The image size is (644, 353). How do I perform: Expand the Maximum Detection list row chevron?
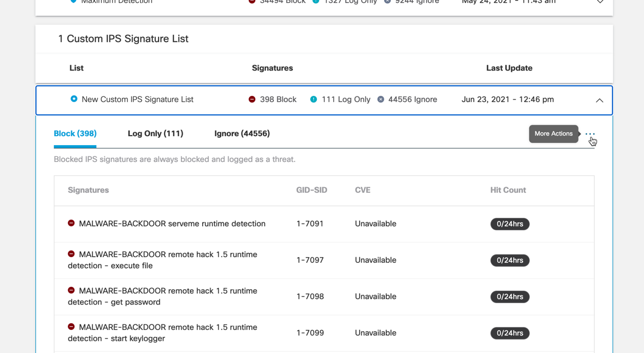(x=600, y=2)
